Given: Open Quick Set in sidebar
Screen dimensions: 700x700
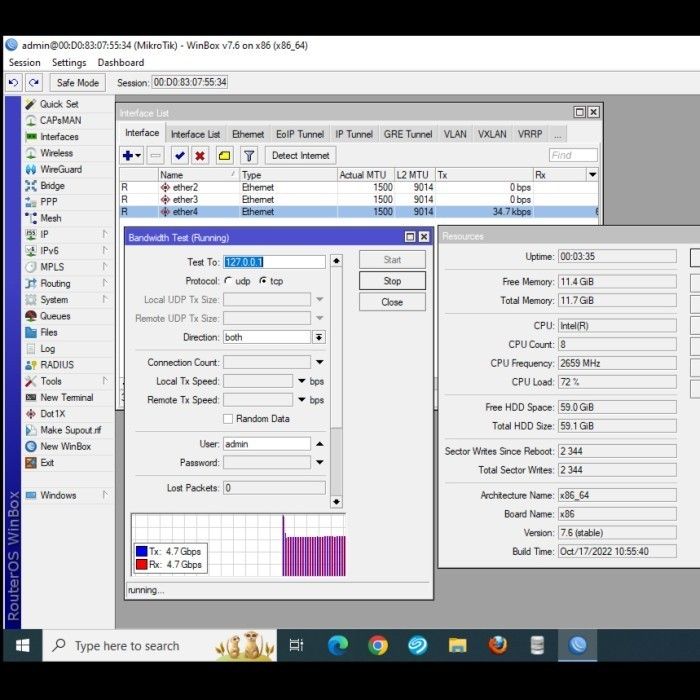Looking at the screenshot, I should pos(59,104).
